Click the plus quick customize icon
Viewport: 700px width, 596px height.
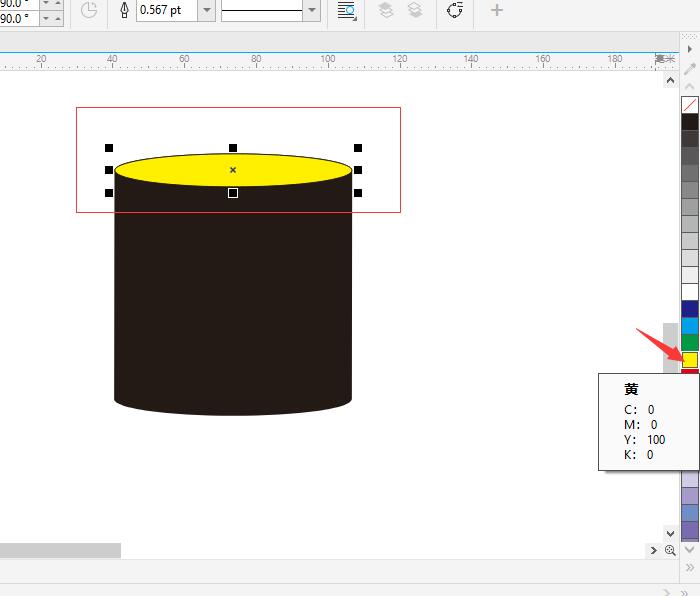tap(497, 10)
